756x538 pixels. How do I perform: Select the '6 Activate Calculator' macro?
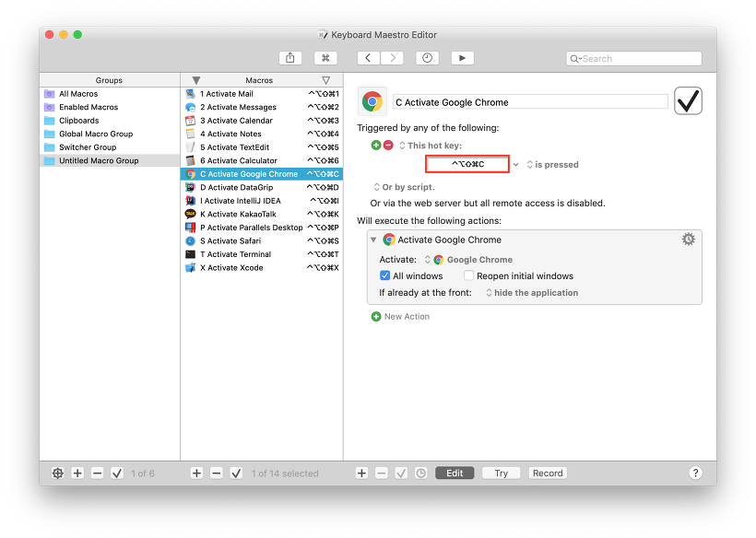(x=262, y=160)
